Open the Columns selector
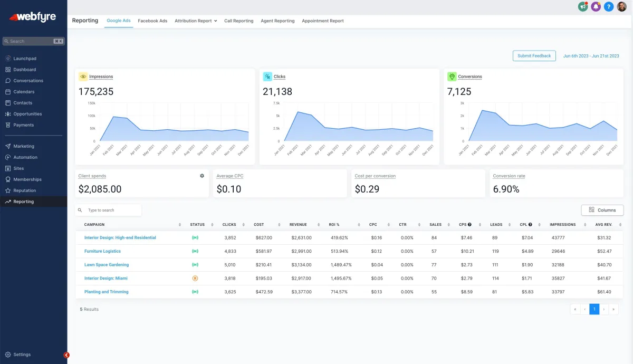633x364 pixels. tap(602, 210)
